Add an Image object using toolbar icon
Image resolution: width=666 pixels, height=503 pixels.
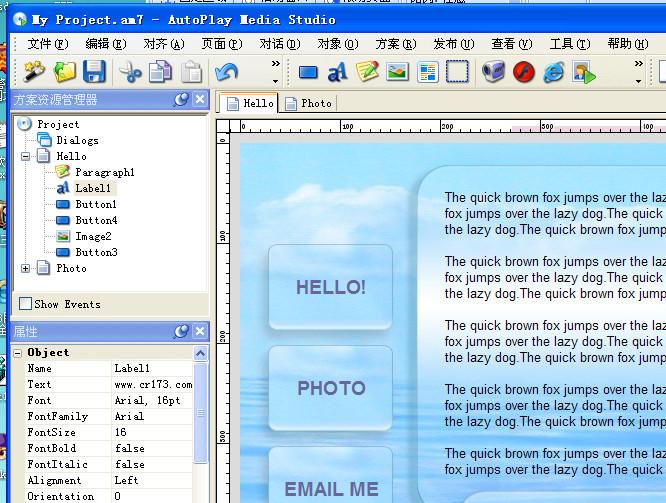point(397,72)
